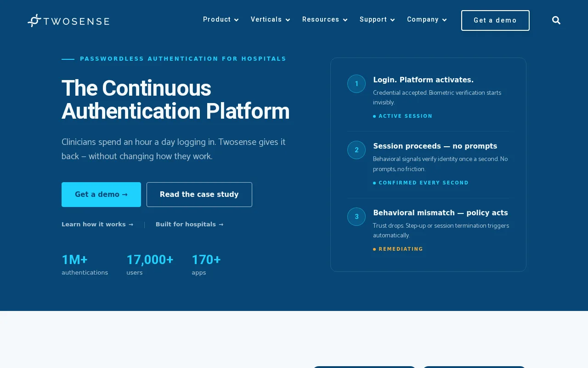Open the Company menu
The width and height of the screenshot is (588, 368).
[x=423, y=19]
